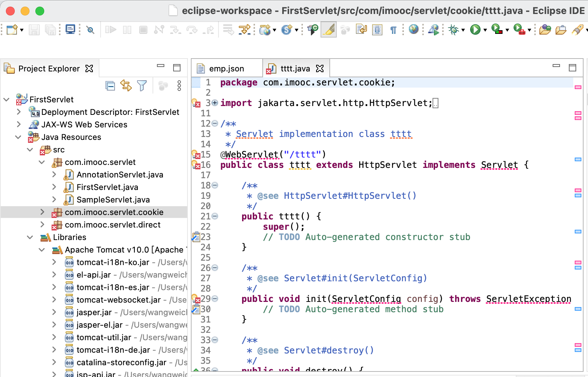Collapse All in Project Explorer
The image size is (588, 377).
(x=110, y=86)
